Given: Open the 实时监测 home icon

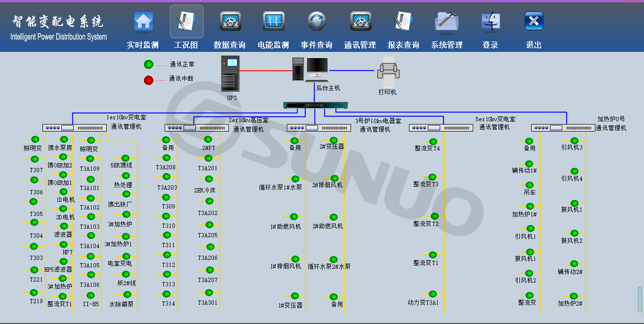Looking at the screenshot, I should coord(143,22).
